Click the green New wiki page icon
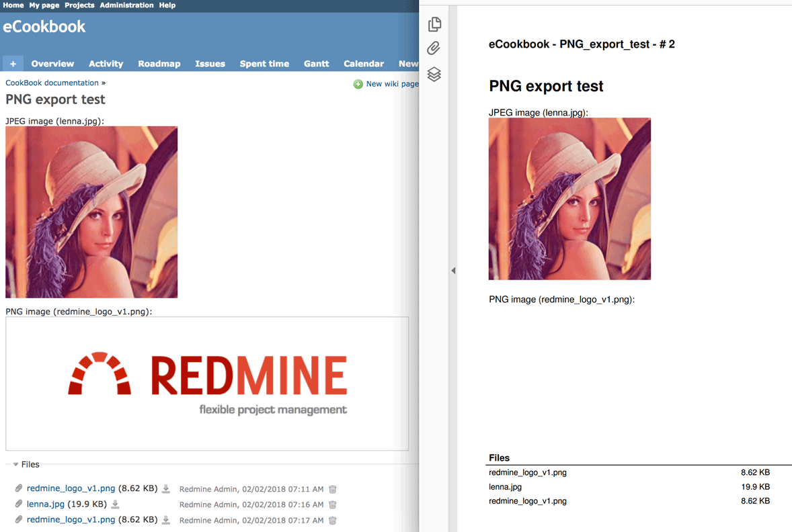 point(358,84)
